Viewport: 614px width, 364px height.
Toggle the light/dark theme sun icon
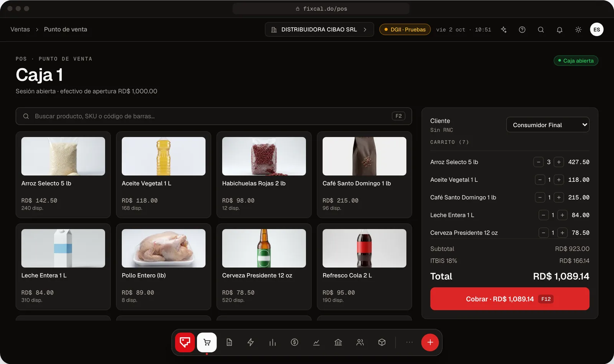point(578,30)
